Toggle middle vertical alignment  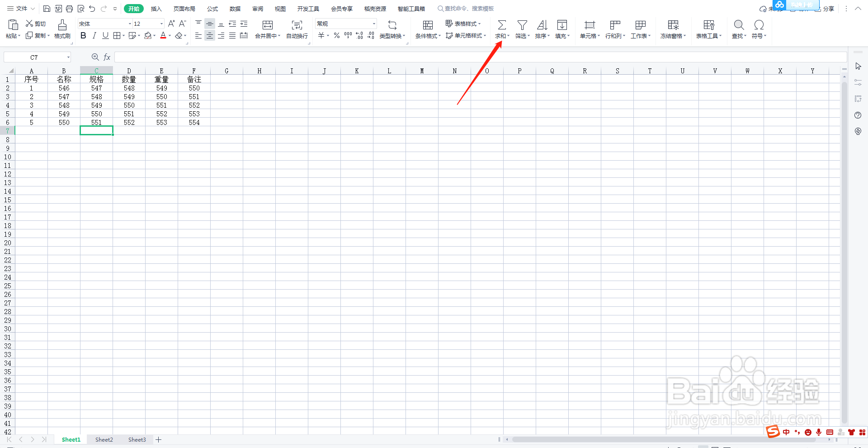click(210, 24)
